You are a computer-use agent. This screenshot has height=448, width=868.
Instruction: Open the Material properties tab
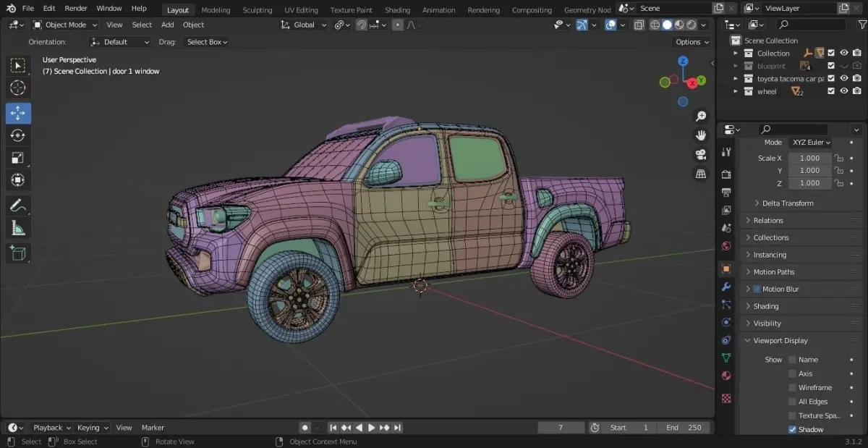(x=726, y=376)
